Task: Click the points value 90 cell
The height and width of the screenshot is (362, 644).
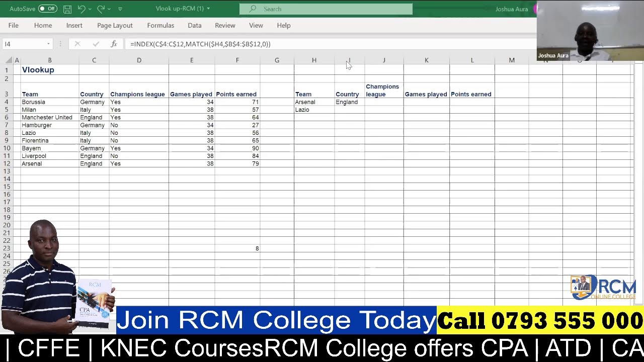Action: (x=237, y=148)
